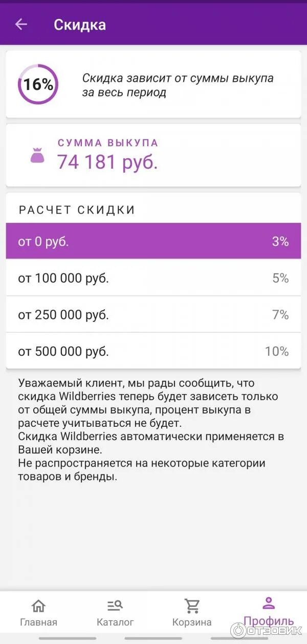
Task: Tap the home icon in bottom bar
Action: point(38,606)
